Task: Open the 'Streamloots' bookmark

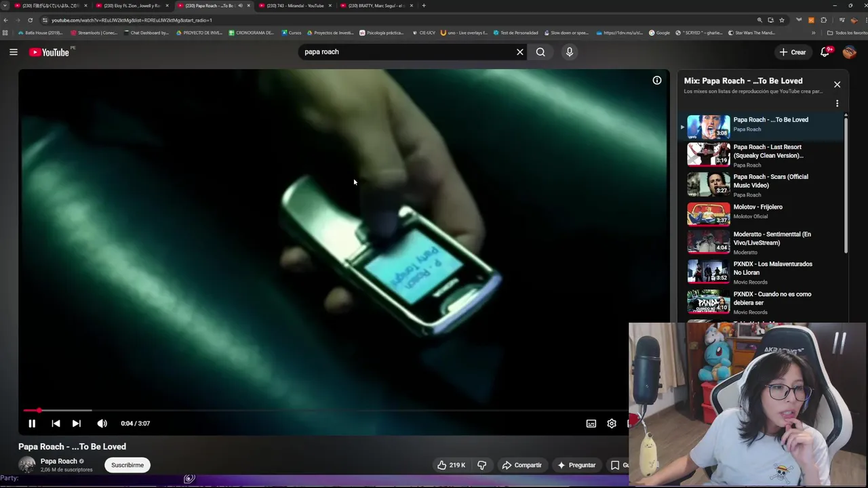Action: pos(94,33)
